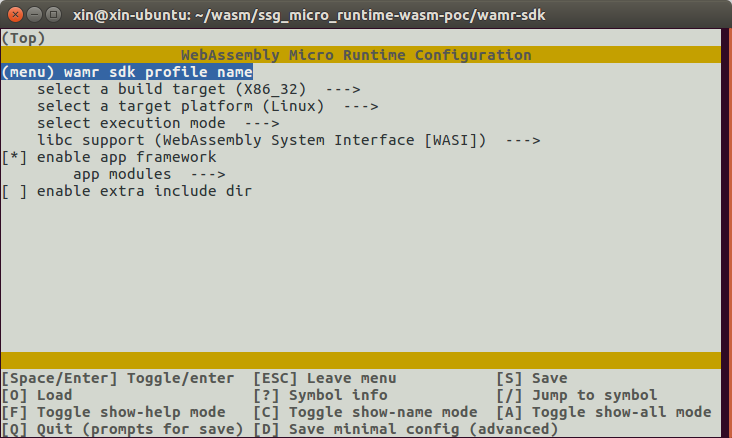
Task: Click the (Top) menu location label
Action: (23, 38)
